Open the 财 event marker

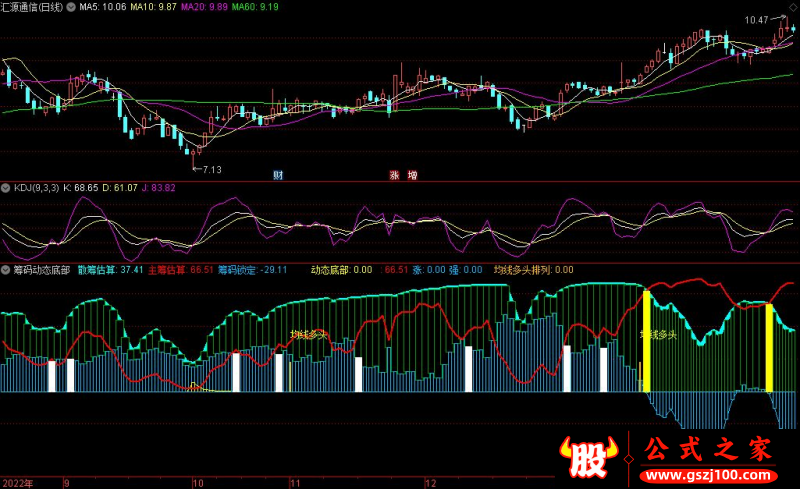pyautogui.click(x=278, y=175)
